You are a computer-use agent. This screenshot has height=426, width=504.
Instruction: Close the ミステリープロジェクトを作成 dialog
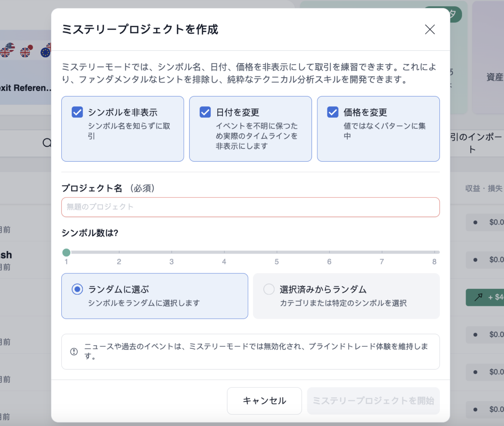tap(430, 30)
